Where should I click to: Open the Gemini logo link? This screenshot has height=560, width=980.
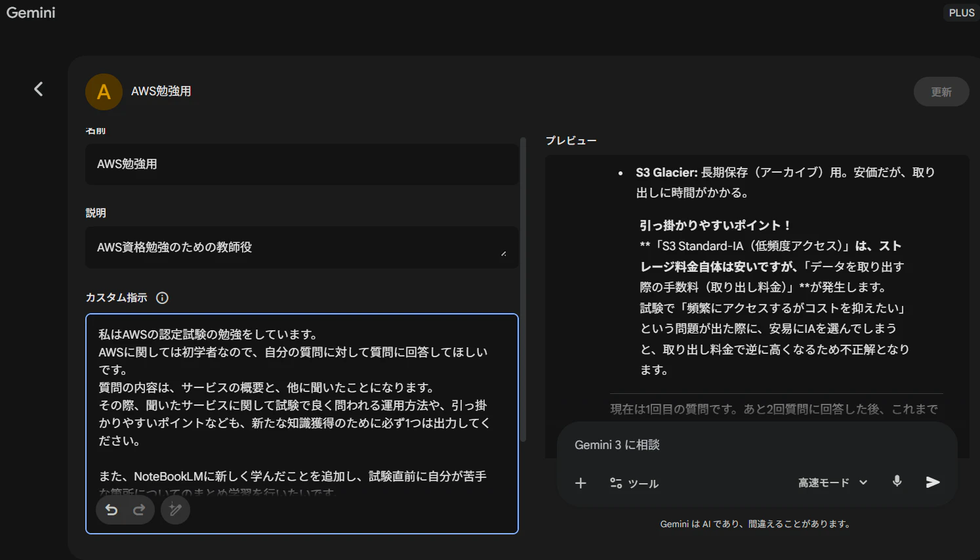click(31, 12)
